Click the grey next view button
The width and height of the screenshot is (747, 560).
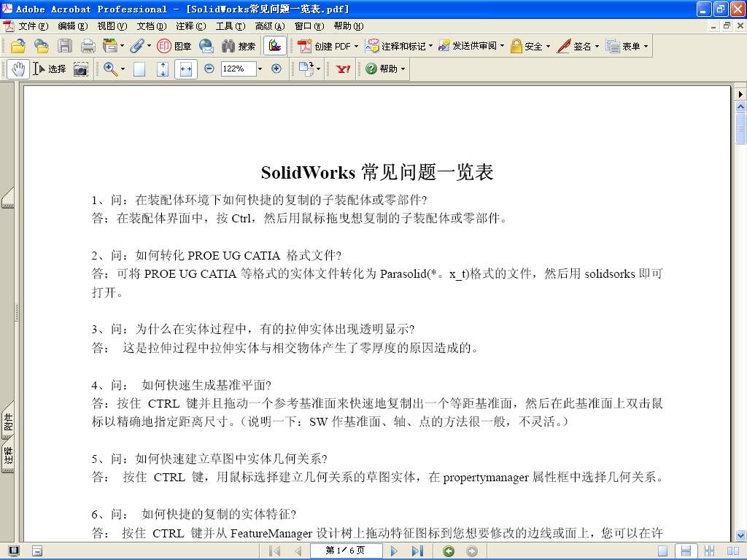(472, 551)
